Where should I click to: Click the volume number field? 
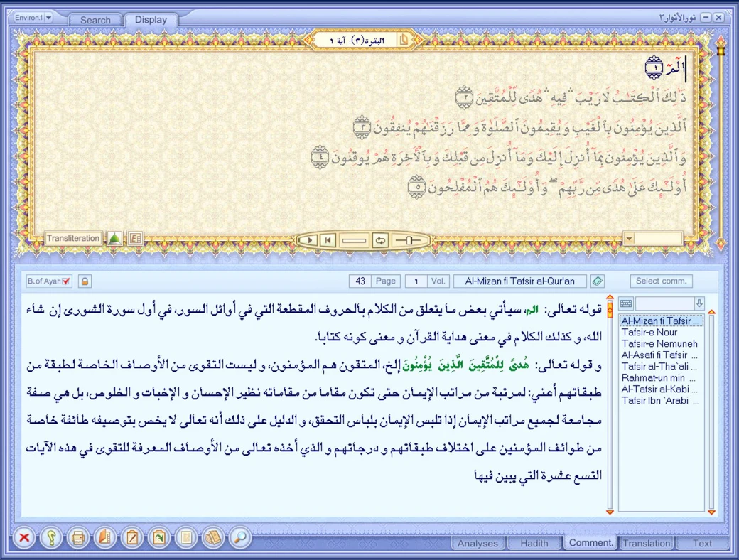click(416, 281)
